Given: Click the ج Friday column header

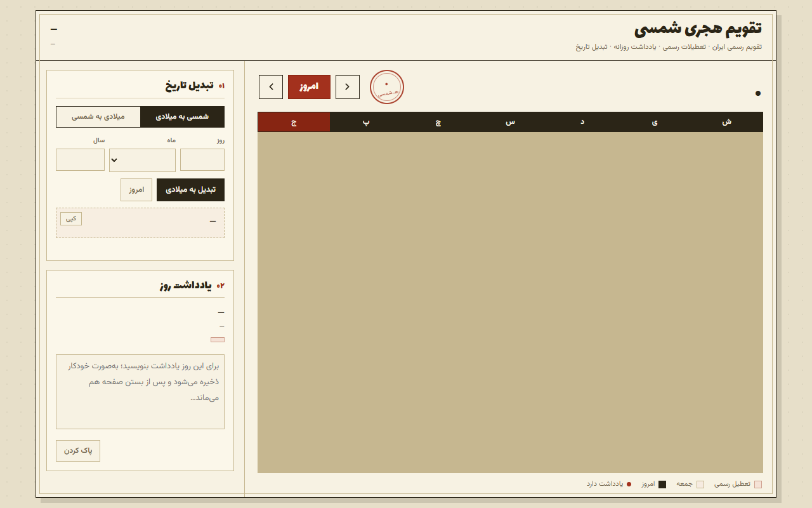Looking at the screenshot, I should click(294, 122).
